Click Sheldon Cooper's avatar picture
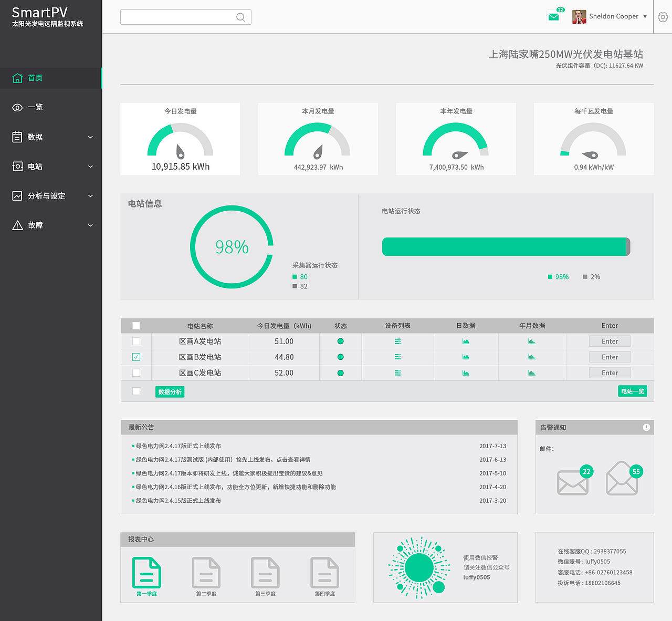 pyautogui.click(x=579, y=17)
